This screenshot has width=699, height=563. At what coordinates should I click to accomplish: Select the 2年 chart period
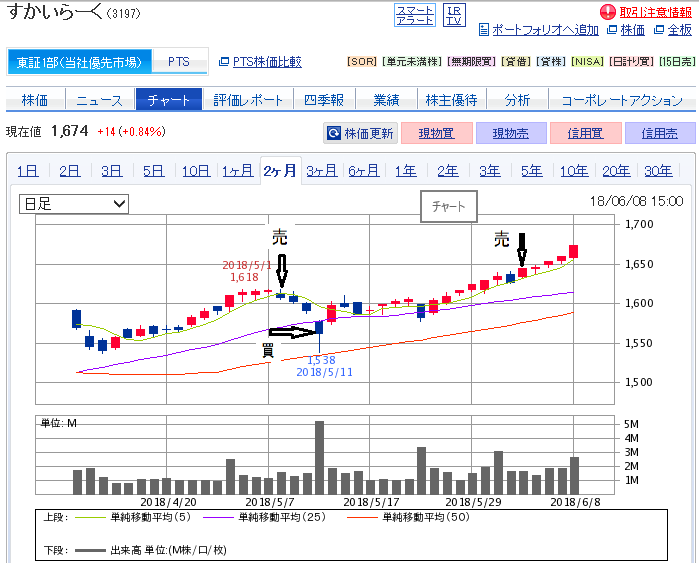pyautogui.click(x=448, y=170)
